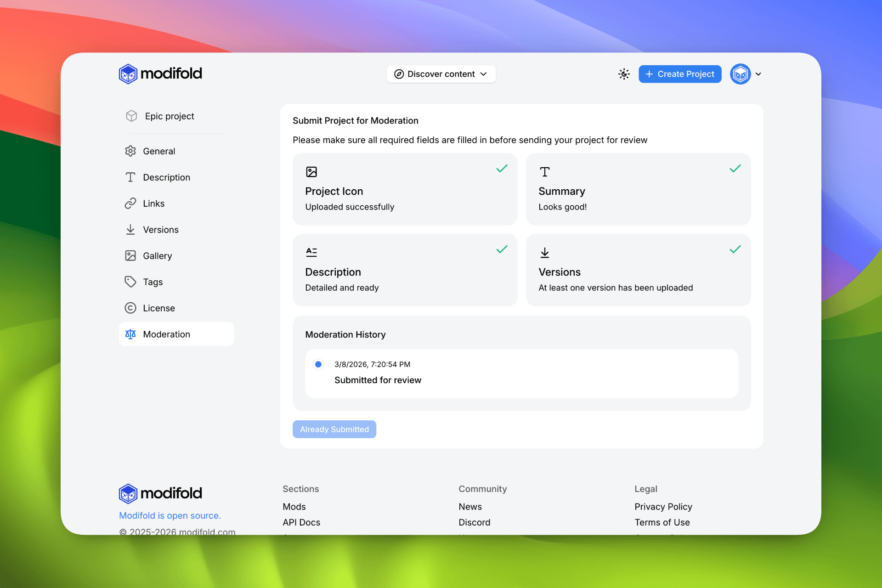
Task: Click the Tags label icon
Action: click(130, 282)
